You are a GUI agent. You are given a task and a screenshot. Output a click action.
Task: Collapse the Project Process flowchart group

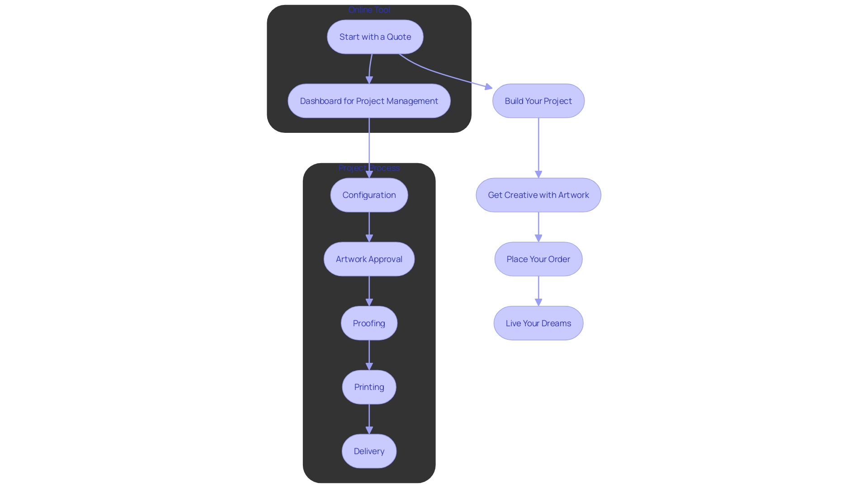[x=368, y=168]
